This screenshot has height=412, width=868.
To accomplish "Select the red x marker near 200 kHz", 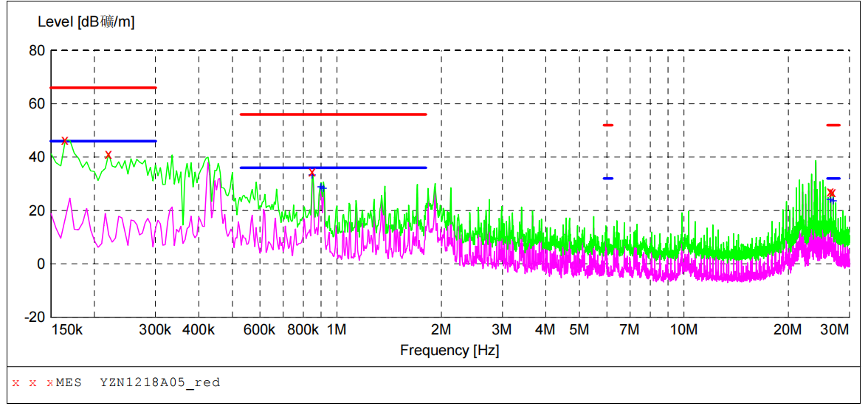I will [x=108, y=154].
